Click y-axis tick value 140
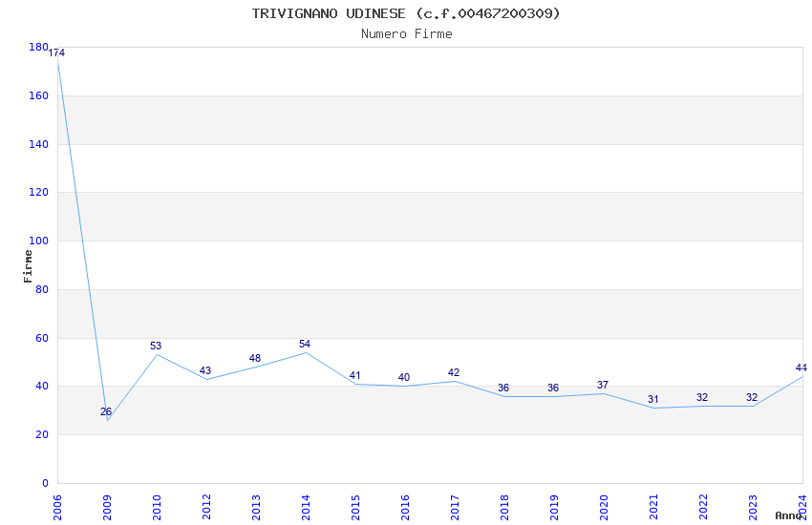The width and height of the screenshot is (812, 525). pos(39,144)
